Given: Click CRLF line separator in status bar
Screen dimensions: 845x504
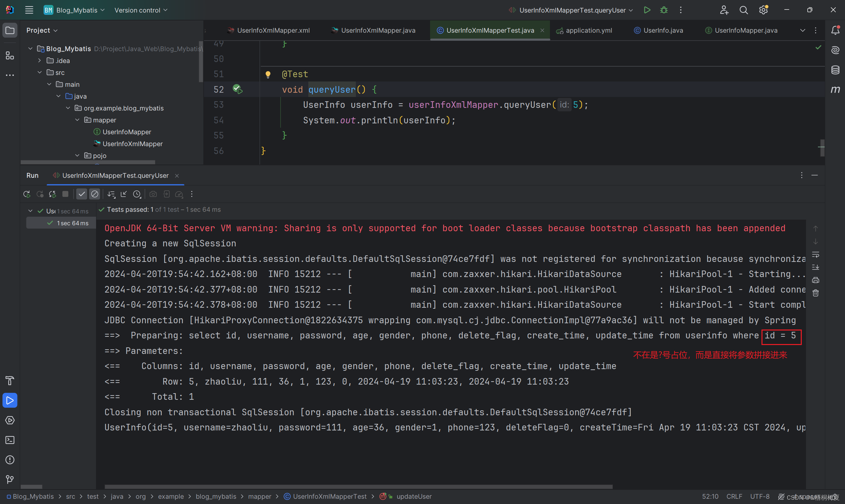Looking at the screenshot, I should coord(734,496).
